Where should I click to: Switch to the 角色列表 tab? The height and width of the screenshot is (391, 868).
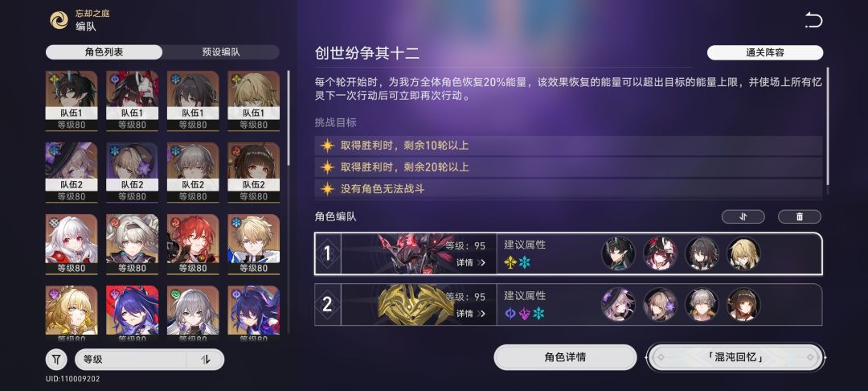point(104,52)
